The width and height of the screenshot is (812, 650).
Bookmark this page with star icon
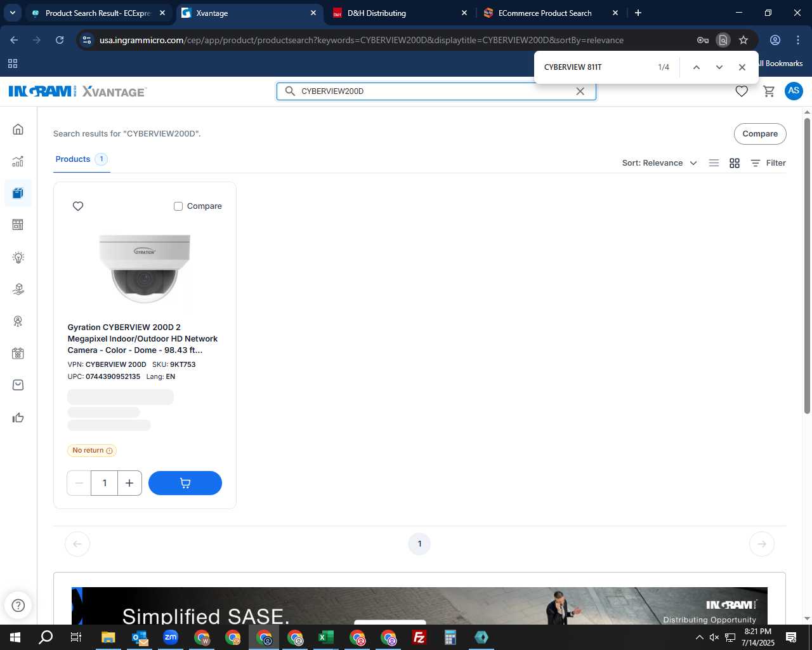tap(743, 40)
